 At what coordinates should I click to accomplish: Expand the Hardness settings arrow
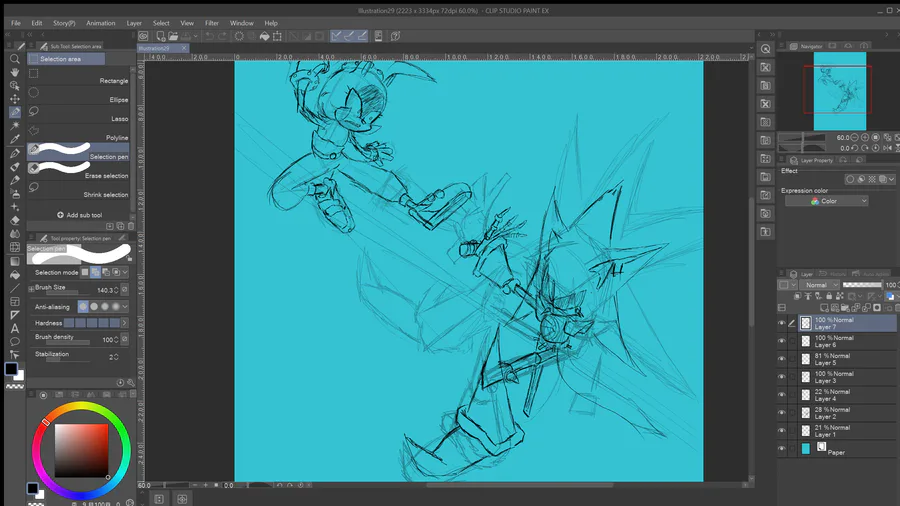pyautogui.click(x=125, y=323)
